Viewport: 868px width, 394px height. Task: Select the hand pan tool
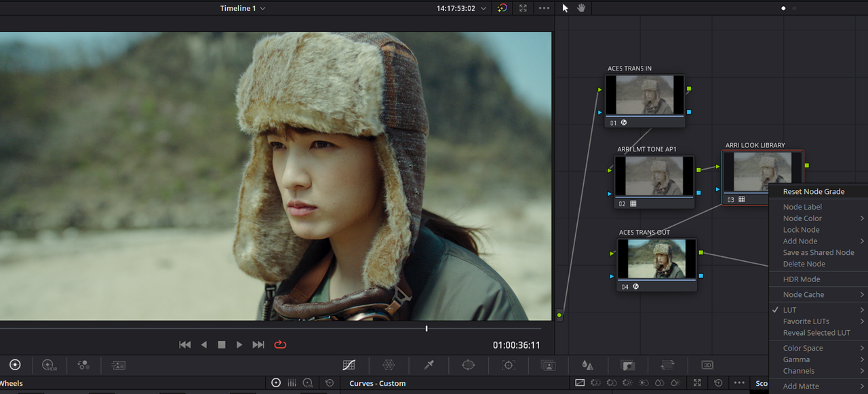(581, 8)
